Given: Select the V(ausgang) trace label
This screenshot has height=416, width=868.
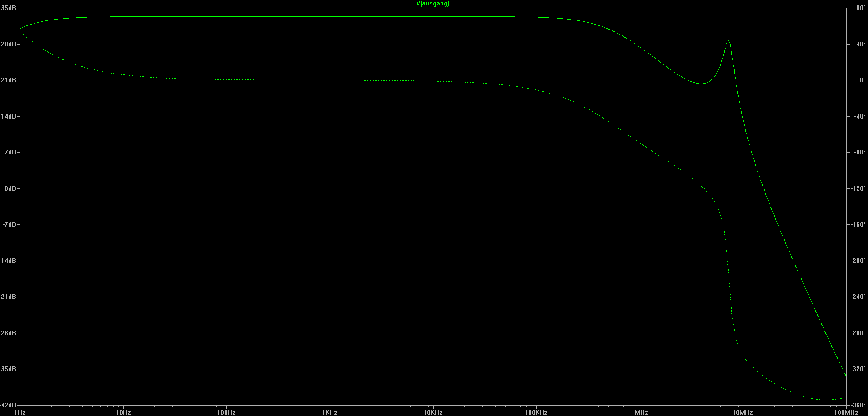Looking at the screenshot, I should [433, 4].
